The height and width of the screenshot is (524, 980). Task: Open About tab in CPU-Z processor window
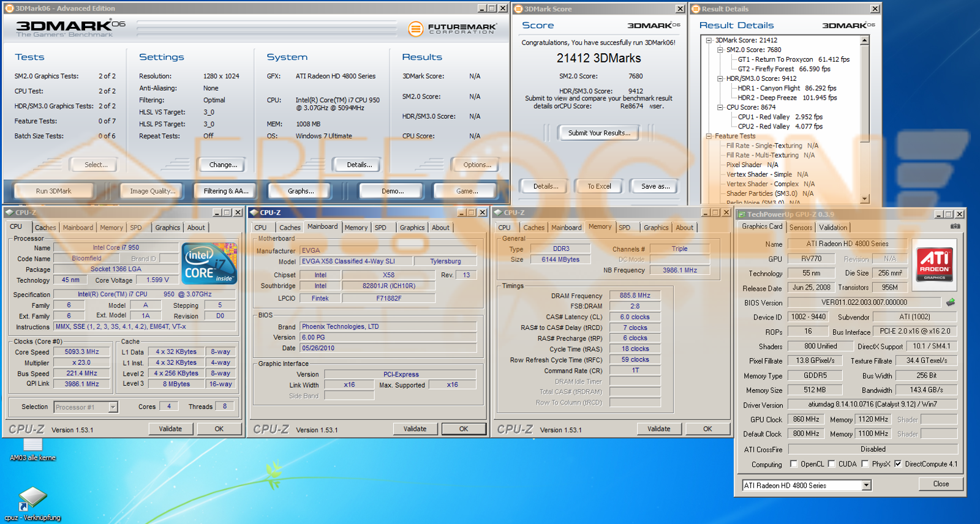click(x=196, y=228)
